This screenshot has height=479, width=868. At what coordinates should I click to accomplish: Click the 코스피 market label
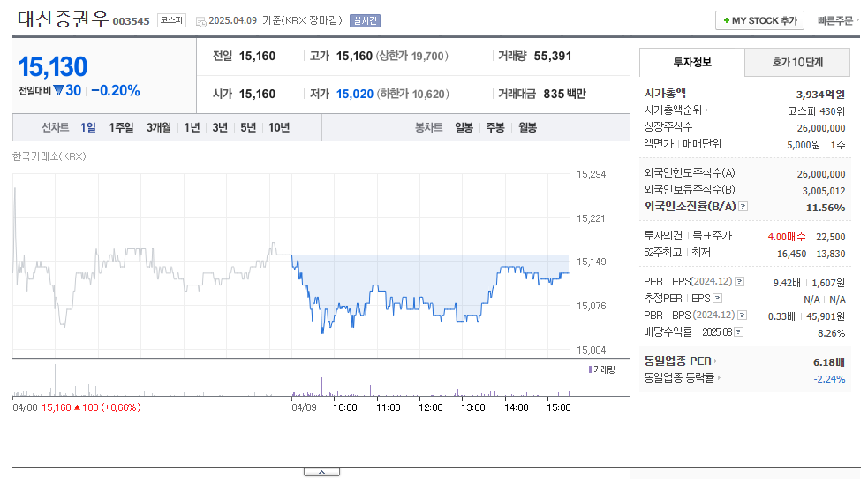coord(171,20)
